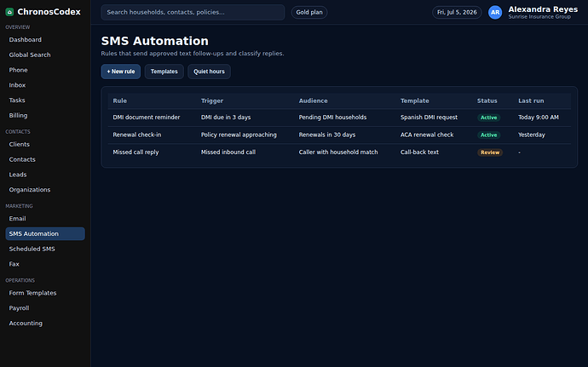Select the Renewal check-in rule
This screenshot has width=588, height=367.
coord(137,135)
